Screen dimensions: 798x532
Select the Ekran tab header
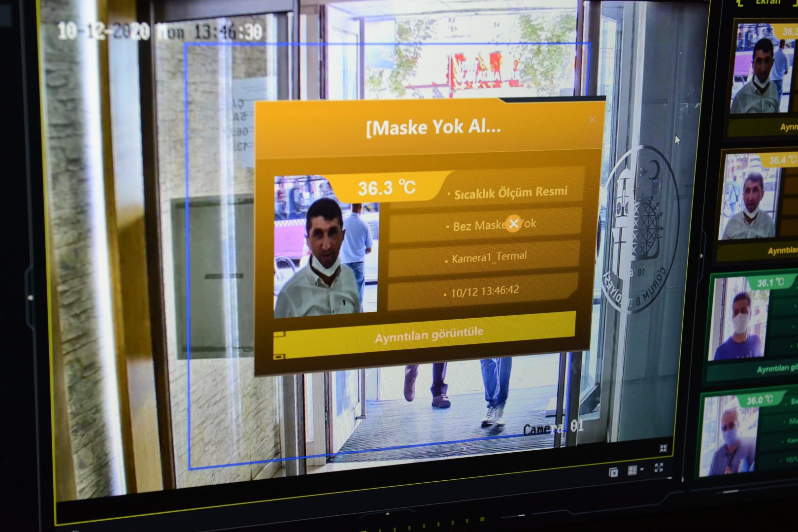(768, 2)
